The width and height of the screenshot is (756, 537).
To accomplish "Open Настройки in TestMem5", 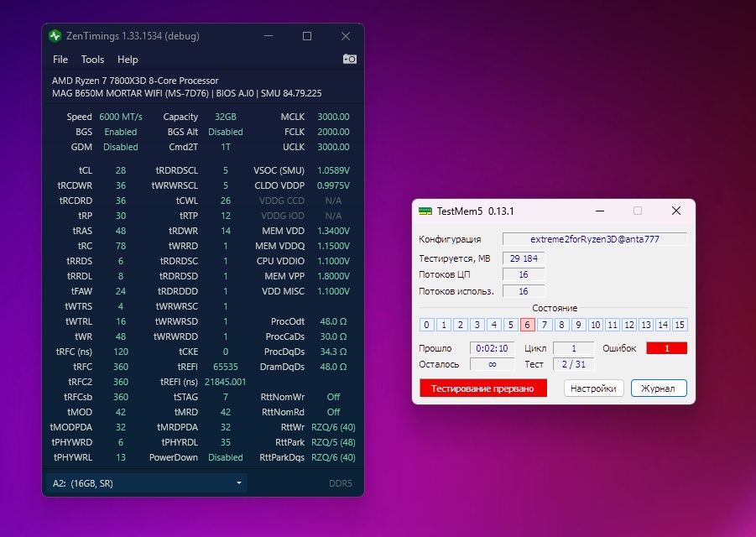I will click(593, 388).
